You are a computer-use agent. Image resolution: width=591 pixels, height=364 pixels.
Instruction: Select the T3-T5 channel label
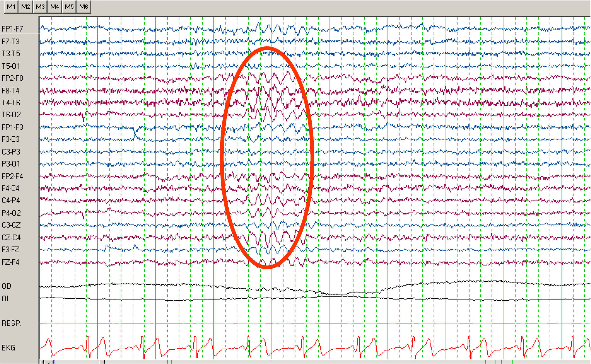click(11, 53)
